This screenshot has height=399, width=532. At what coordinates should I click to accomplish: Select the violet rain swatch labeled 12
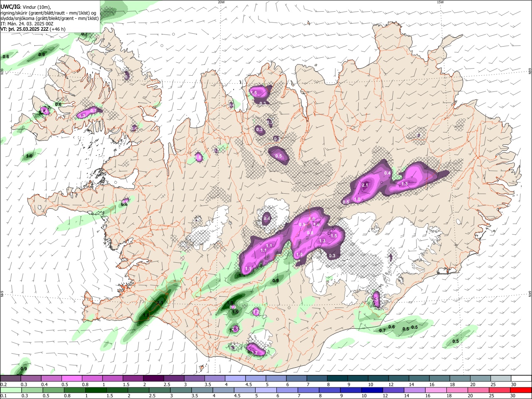(x=393, y=390)
